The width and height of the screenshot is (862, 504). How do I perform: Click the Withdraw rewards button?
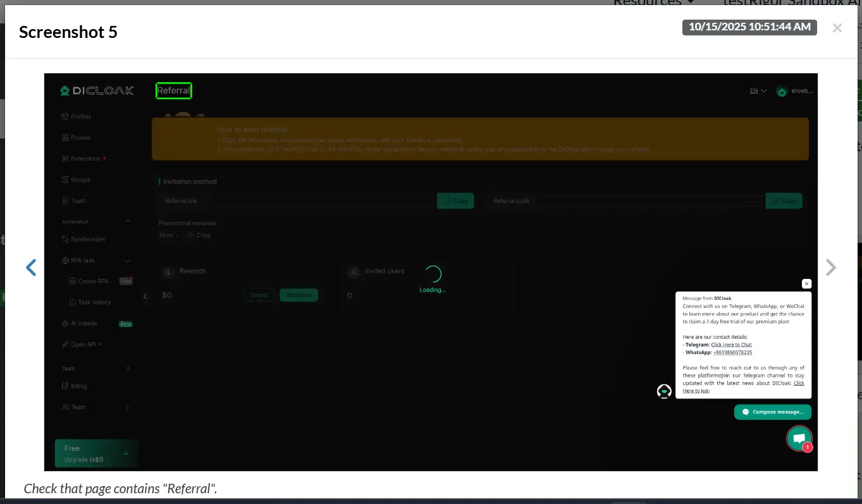click(x=299, y=295)
